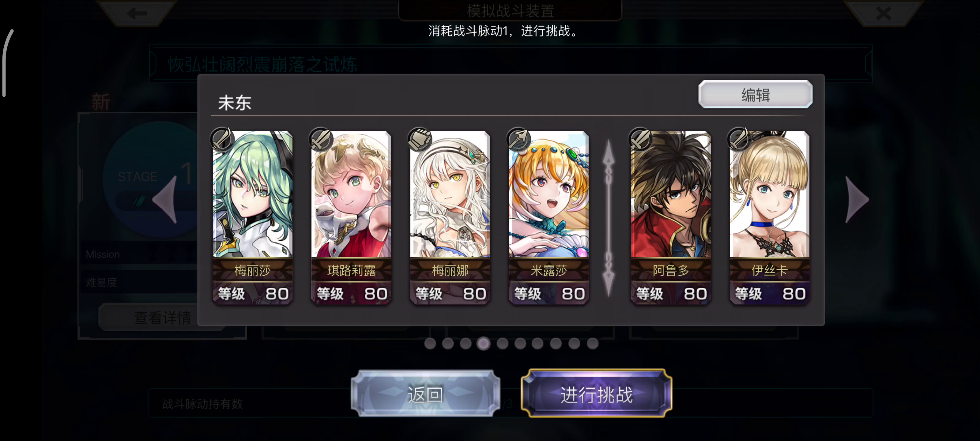Click the vertical divider arrow between members

pos(609,218)
